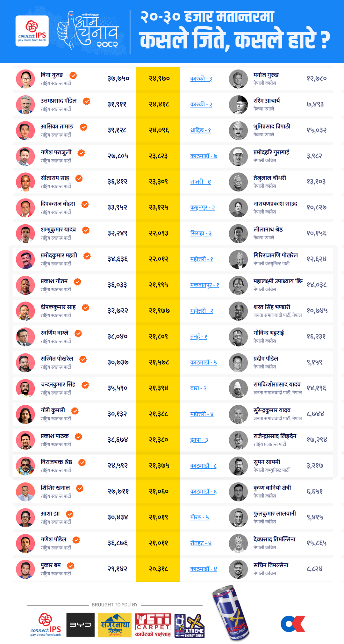
Task: Click मनोज गुरुङ's grayscale photo
Action: tap(238, 79)
